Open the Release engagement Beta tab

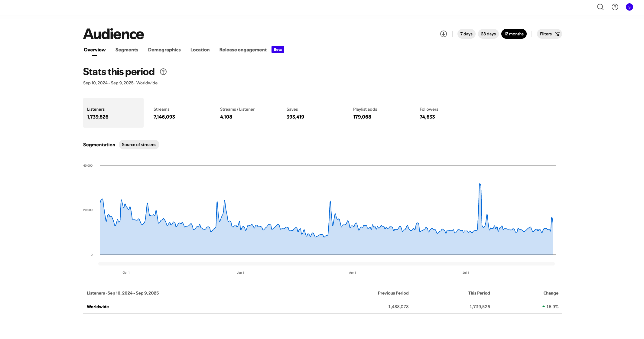coord(242,50)
